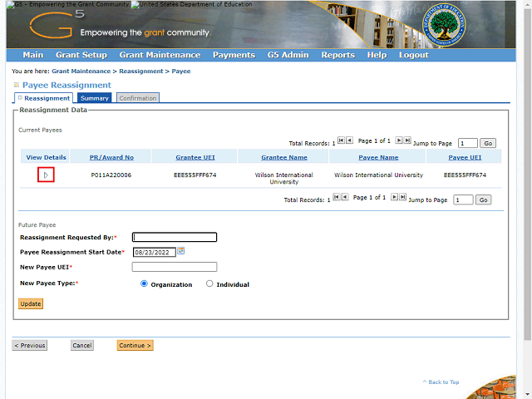Switch to the Reassignment tab
The height and width of the screenshot is (399, 532).
coord(44,98)
